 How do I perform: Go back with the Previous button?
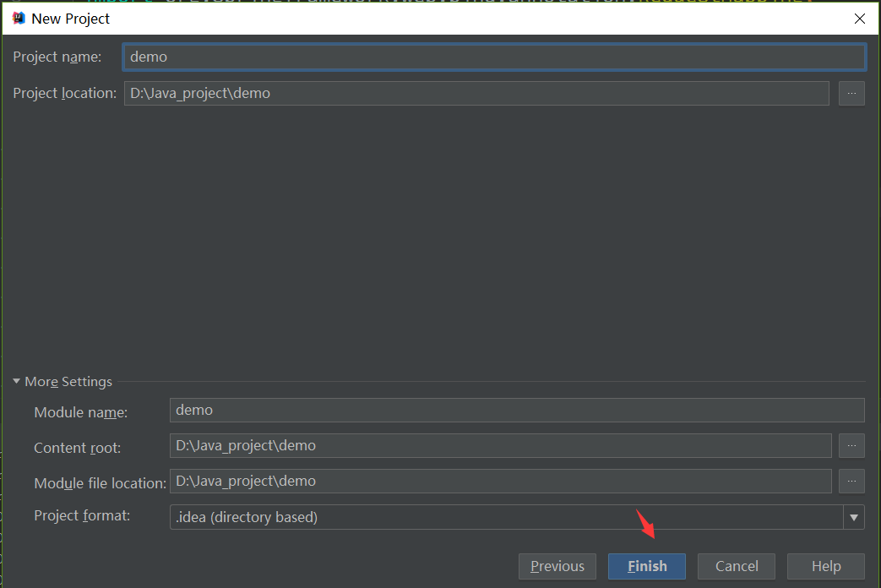coord(557,566)
